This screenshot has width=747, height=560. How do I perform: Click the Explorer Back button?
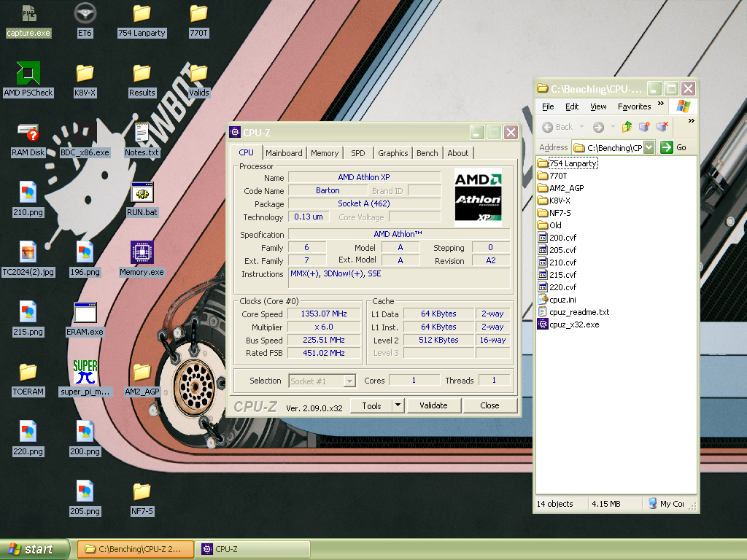(x=557, y=127)
